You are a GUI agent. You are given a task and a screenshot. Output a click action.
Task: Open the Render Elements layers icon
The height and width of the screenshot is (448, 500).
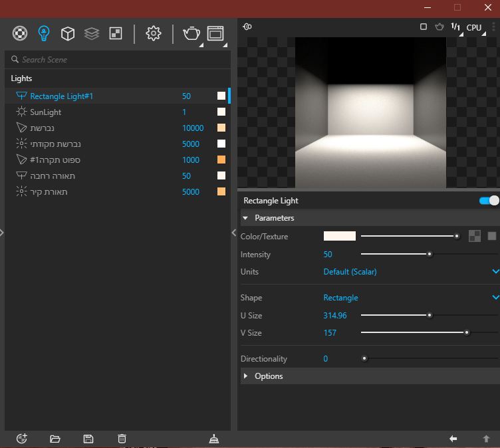(x=92, y=33)
